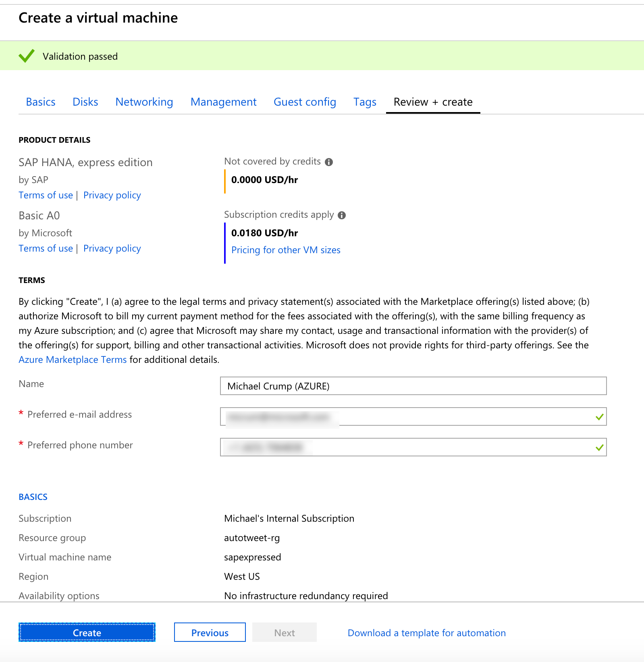644x662 pixels.
Task: Click the by SAP publisher text
Action: [33, 180]
